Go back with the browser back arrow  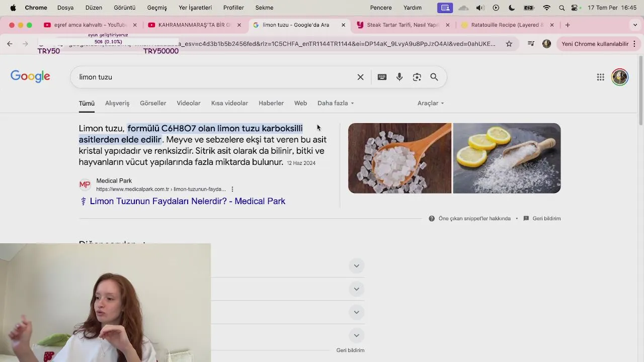(x=10, y=44)
